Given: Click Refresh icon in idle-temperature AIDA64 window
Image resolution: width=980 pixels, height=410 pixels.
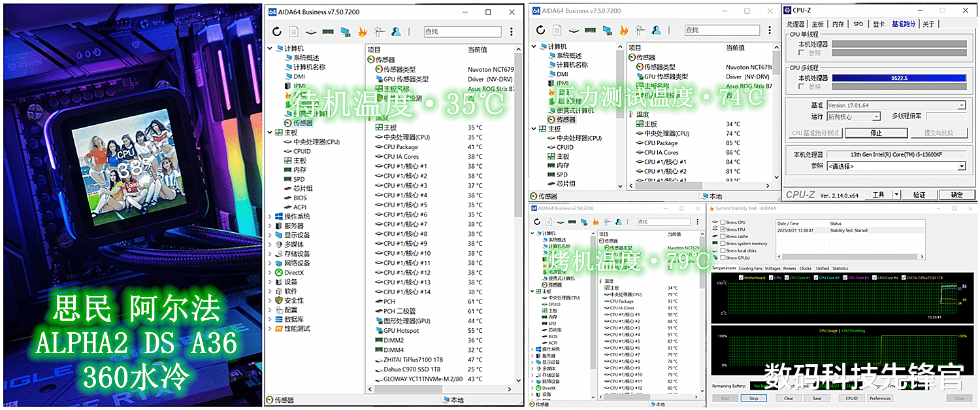Looking at the screenshot, I should point(277,31).
